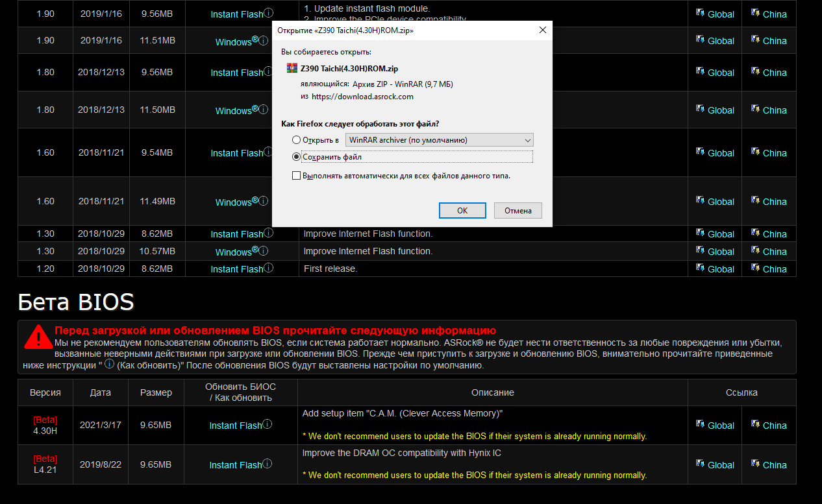Image resolution: width=822 pixels, height=504 pixels.
Task: Click China download icon, 1.30 10.57MB row
Action: pos(755,250)
